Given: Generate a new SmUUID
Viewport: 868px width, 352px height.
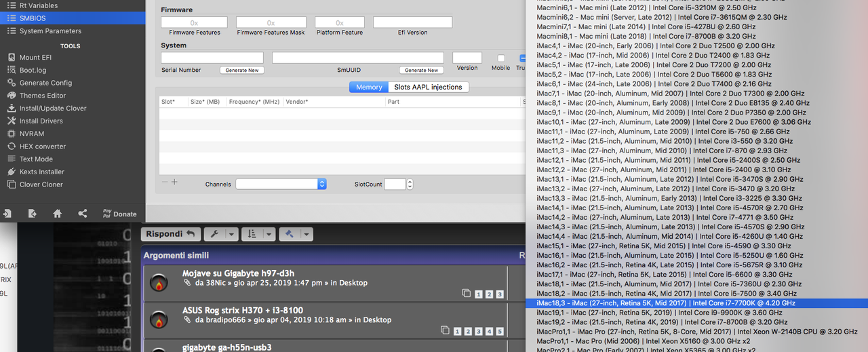Looking at the screenshot, I should point(421,70).
